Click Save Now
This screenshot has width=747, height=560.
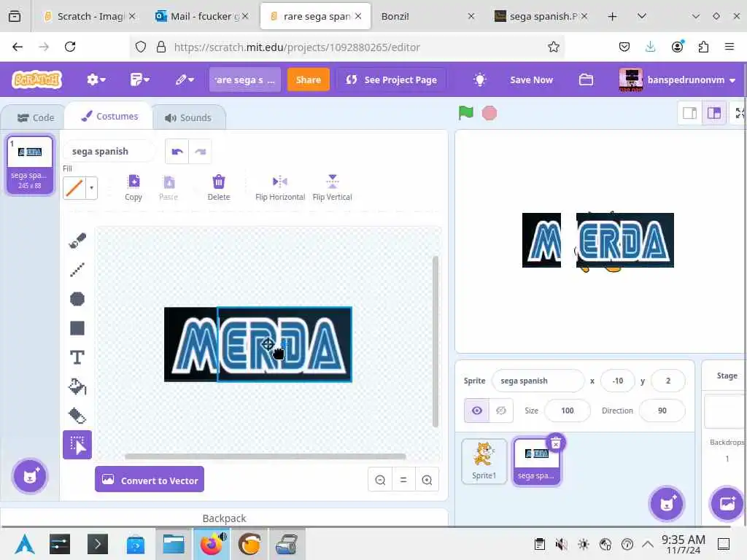click(x=531, y=80)
